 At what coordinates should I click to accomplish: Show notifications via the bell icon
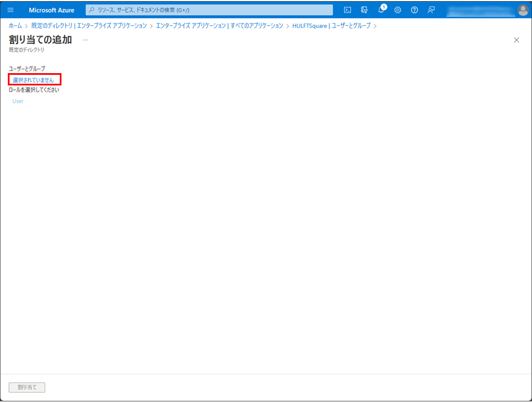tap(381, 10)
